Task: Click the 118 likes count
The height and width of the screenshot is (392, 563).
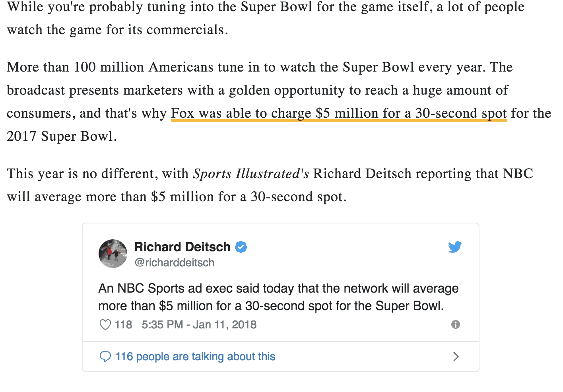Action: (123, 325)
